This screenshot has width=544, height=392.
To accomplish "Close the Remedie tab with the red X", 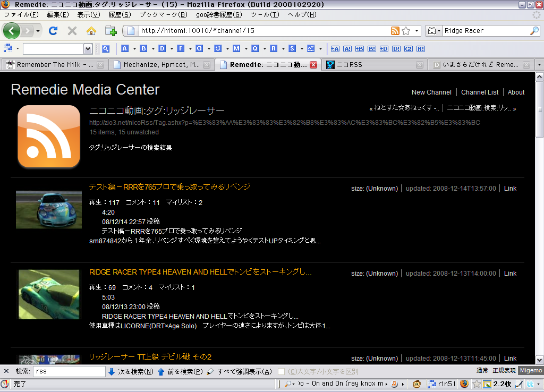I will click(x=313, y=64).
